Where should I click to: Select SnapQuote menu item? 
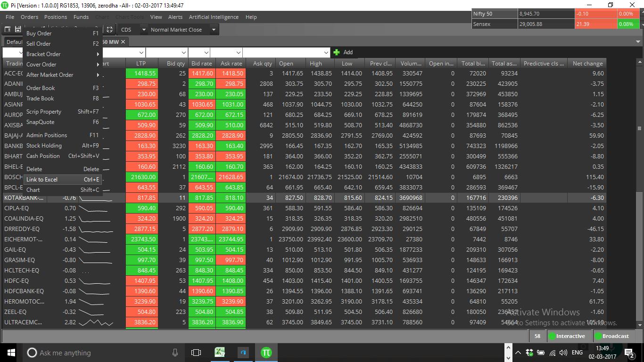63,122
